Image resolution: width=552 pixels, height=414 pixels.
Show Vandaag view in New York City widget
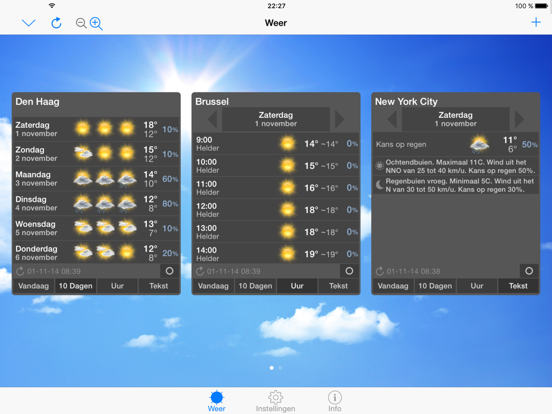click(x=393, y=286)
